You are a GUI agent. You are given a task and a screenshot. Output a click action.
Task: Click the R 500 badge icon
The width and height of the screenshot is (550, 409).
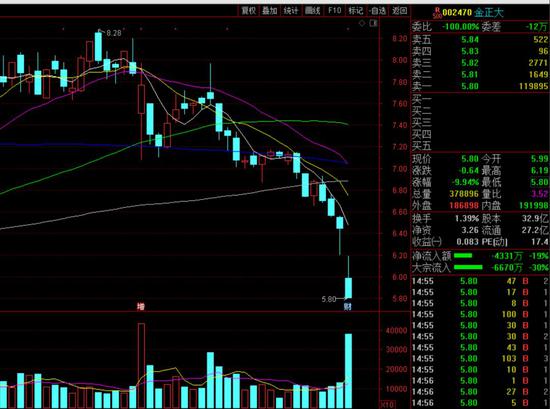click(437, 13)
